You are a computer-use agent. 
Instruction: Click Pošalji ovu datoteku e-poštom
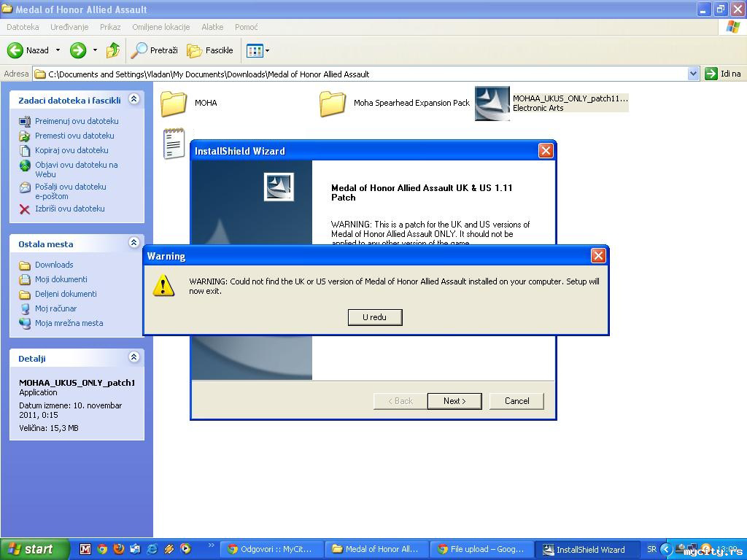coord(71,192)
